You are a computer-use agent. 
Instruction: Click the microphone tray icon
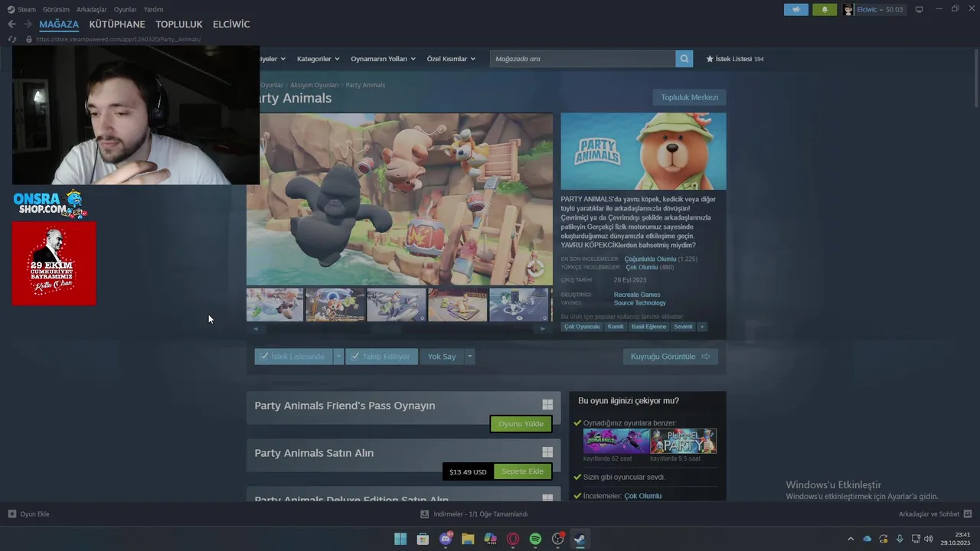tap(900, 539)
